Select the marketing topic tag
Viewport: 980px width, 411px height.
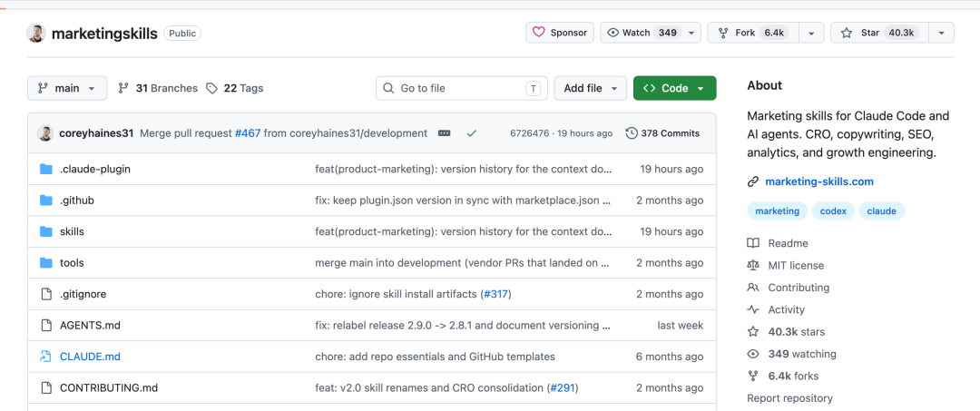tap(778, 211)
